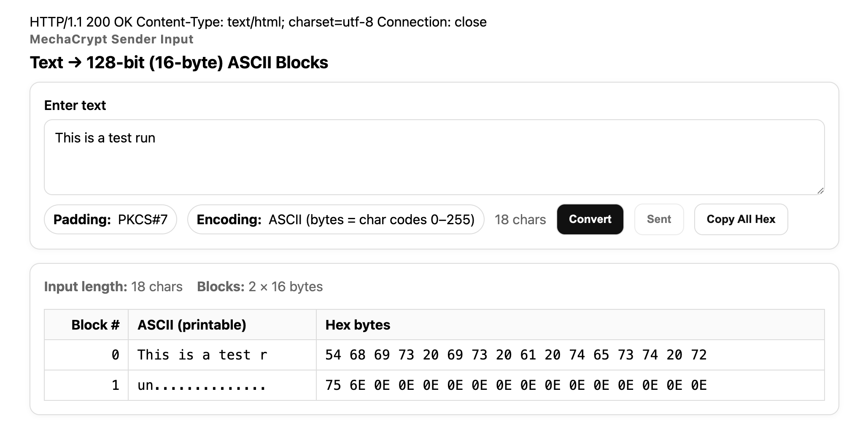The height and width of the screenshot is (440, 868).
Task: Click the Block # column header
Action: (95, 325)
